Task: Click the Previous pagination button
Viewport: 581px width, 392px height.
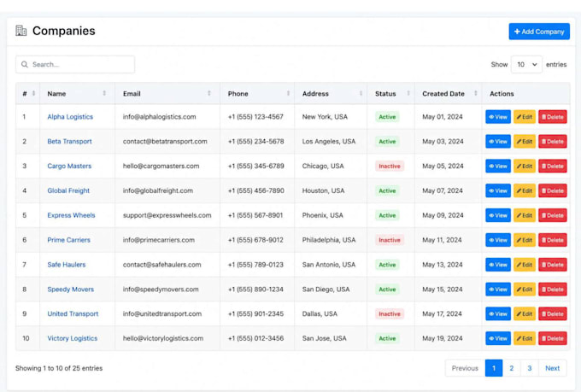Action: point(465,368)
